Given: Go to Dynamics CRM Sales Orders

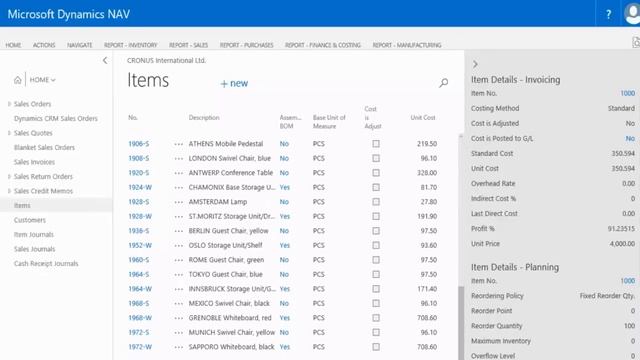Looking at the screenshot, I should pyautogui.click(x=56, y=118).
